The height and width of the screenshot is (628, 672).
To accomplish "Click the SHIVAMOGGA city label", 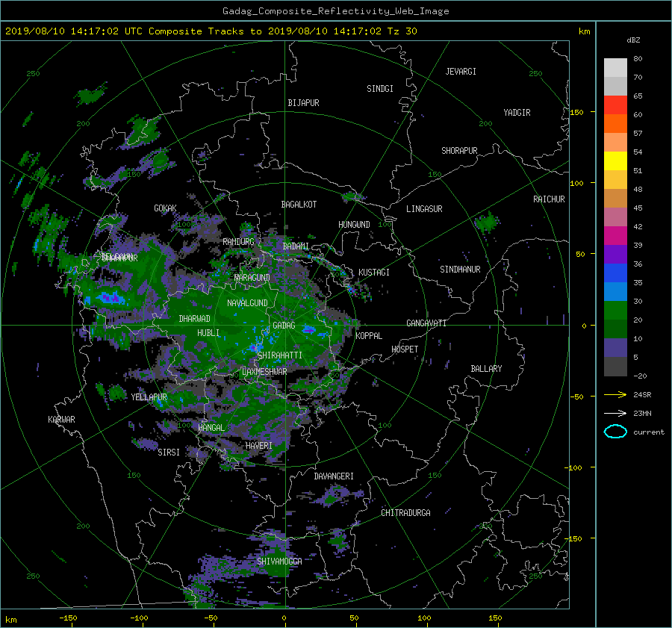I will (x=279, y=561).
